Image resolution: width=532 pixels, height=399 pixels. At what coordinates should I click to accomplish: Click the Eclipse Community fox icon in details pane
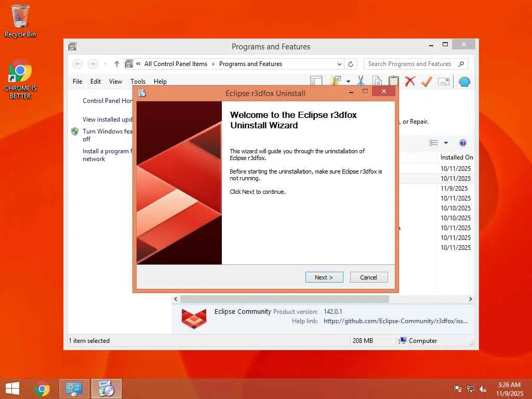click(194, 318)
